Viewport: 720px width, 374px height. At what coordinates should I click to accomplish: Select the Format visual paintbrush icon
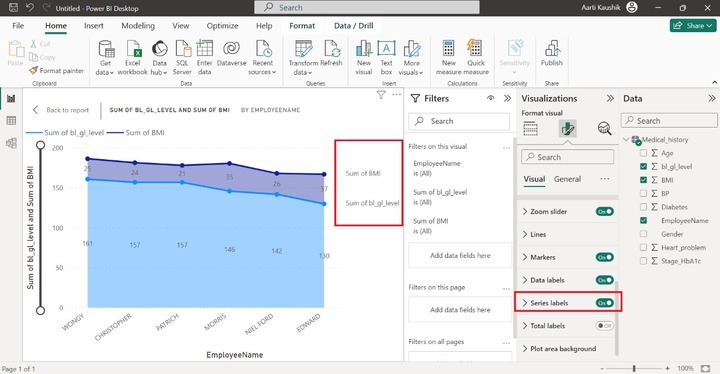point(568,129)
